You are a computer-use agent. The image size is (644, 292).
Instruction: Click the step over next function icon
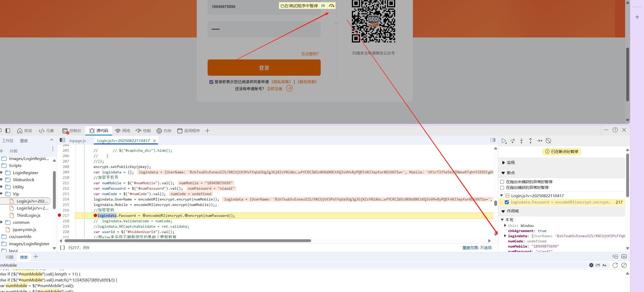(x=513, y=141)
